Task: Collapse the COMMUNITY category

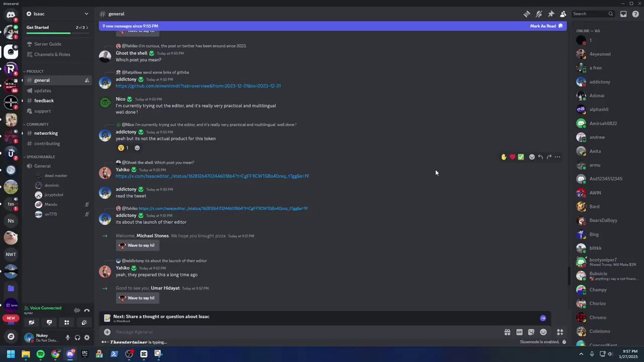Action: [x=36, y=124]
